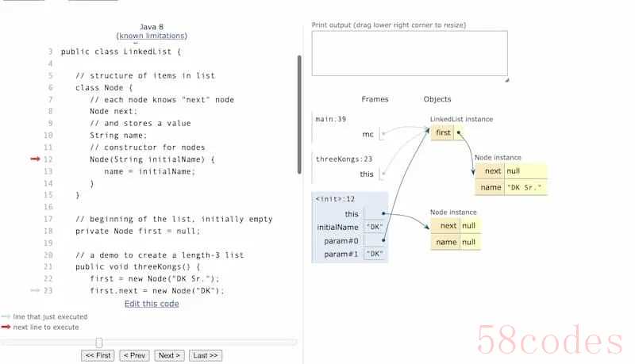
Task: Click the 'first' field in LinkedList instance
Action: (x=443, y=132)
